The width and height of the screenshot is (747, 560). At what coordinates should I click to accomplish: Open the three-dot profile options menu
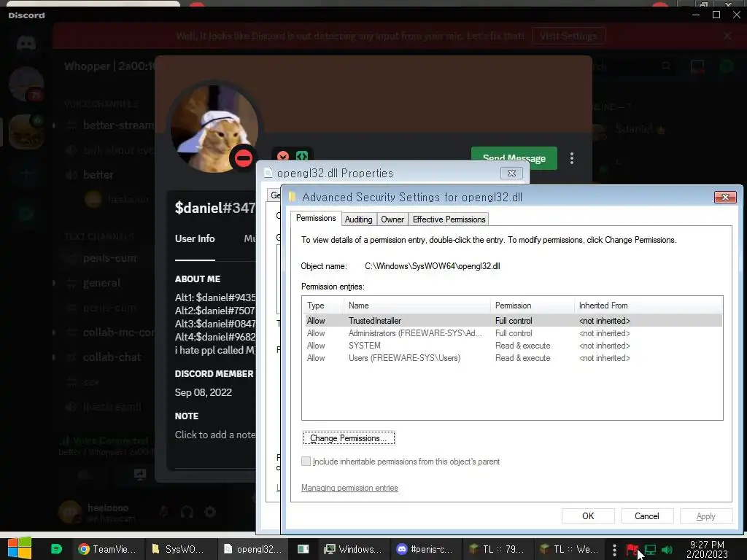[572, 158]
